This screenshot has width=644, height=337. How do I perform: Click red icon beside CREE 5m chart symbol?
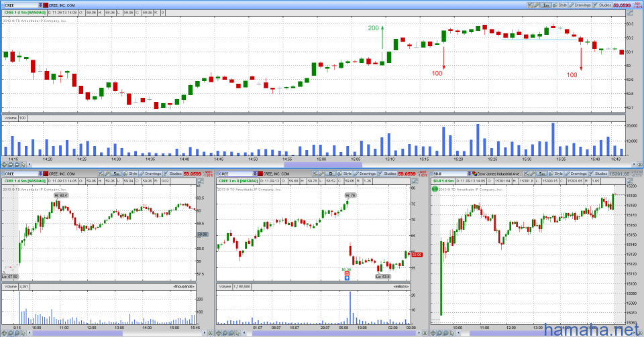coord(46,174)
